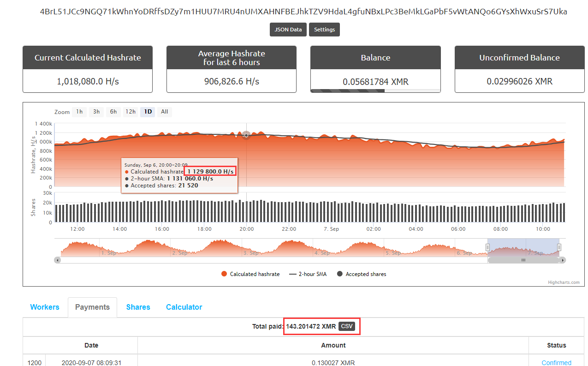This screenshot has height=366, width=588.
Task: Switch to the Shares tab
Action: pyautogui.click(x=138, y=307)
